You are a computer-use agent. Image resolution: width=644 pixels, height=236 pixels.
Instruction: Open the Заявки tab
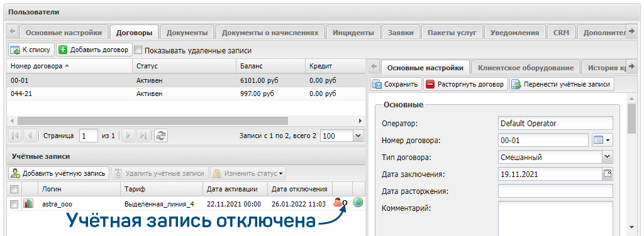pos(401,33)
